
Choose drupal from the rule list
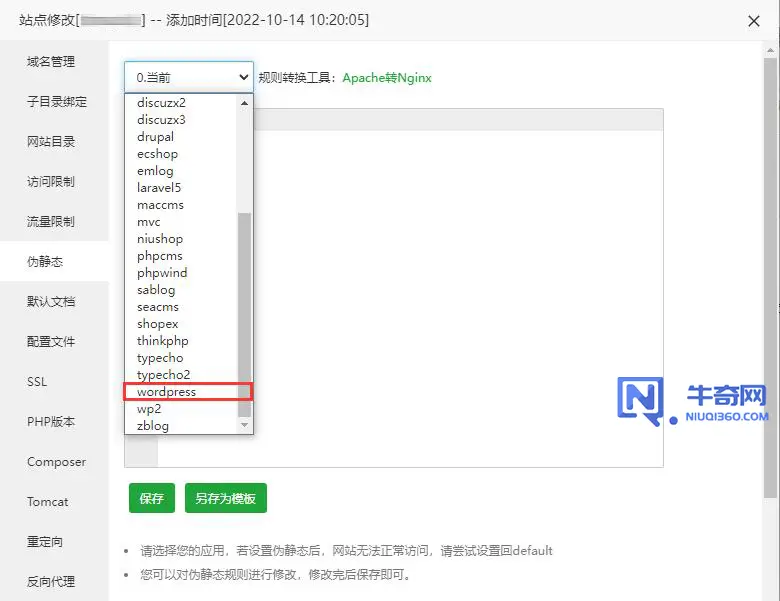pos(181,136)
